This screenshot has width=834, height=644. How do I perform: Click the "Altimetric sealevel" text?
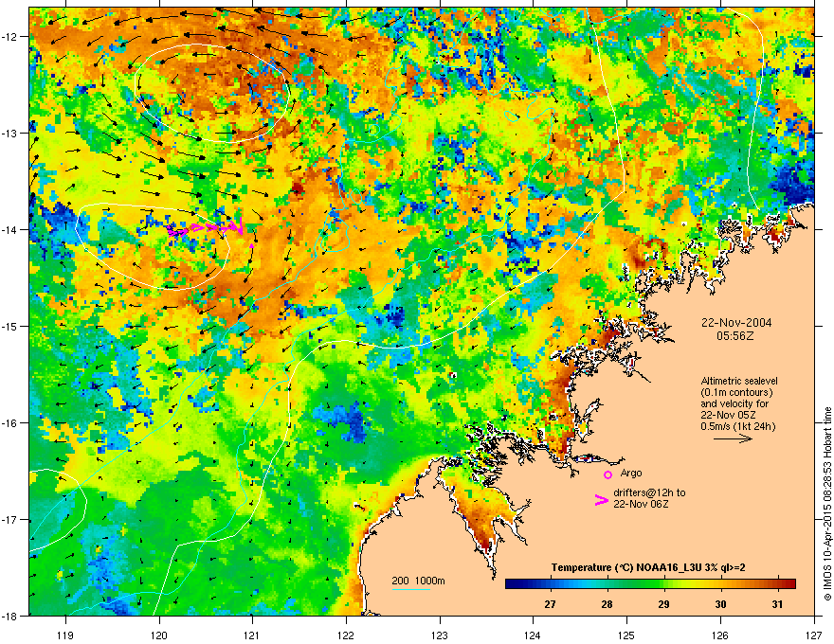(x=739, y=381)
